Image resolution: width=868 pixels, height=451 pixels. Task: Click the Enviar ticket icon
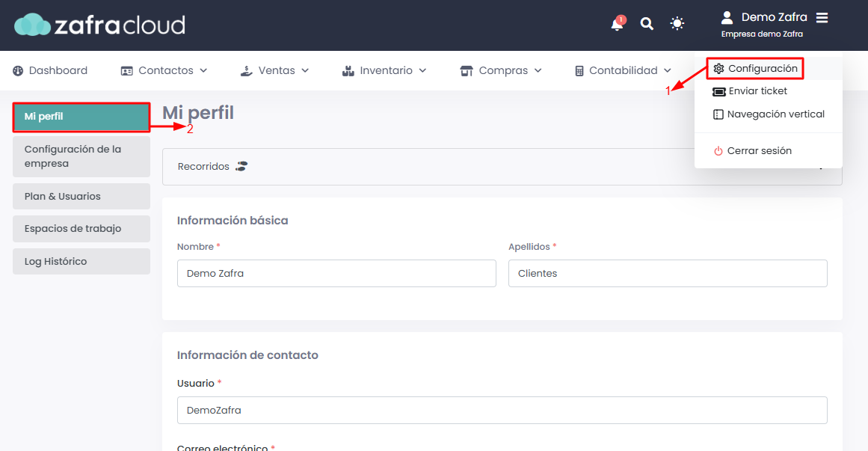pos(718,91)
